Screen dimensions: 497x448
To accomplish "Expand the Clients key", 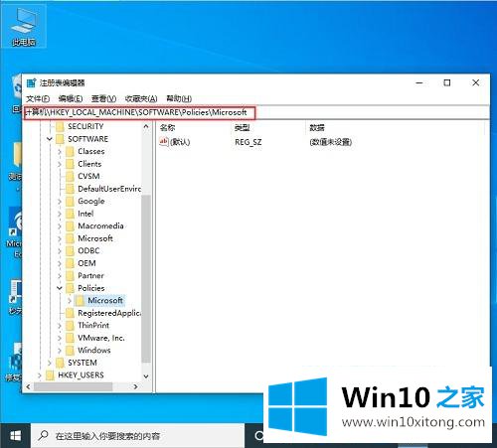I will (x=60, y=164).
